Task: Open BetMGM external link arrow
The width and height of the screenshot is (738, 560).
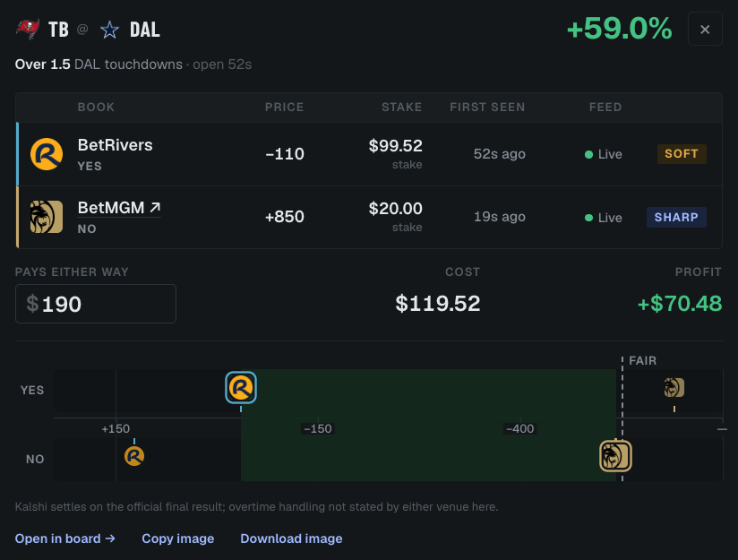Action: 155,207
